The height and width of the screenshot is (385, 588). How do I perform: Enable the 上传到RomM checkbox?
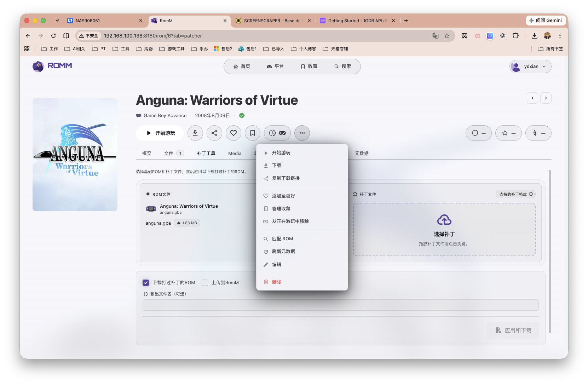point(205,282)
